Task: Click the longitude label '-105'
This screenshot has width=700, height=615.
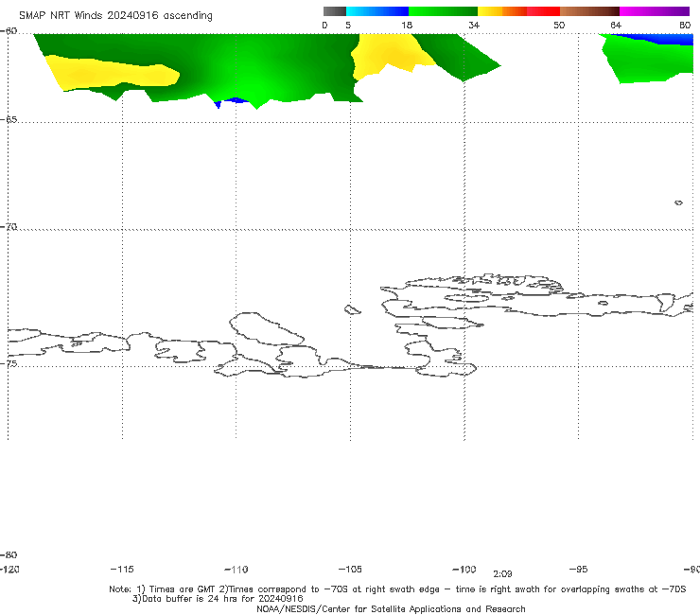Action: (350, 569)
